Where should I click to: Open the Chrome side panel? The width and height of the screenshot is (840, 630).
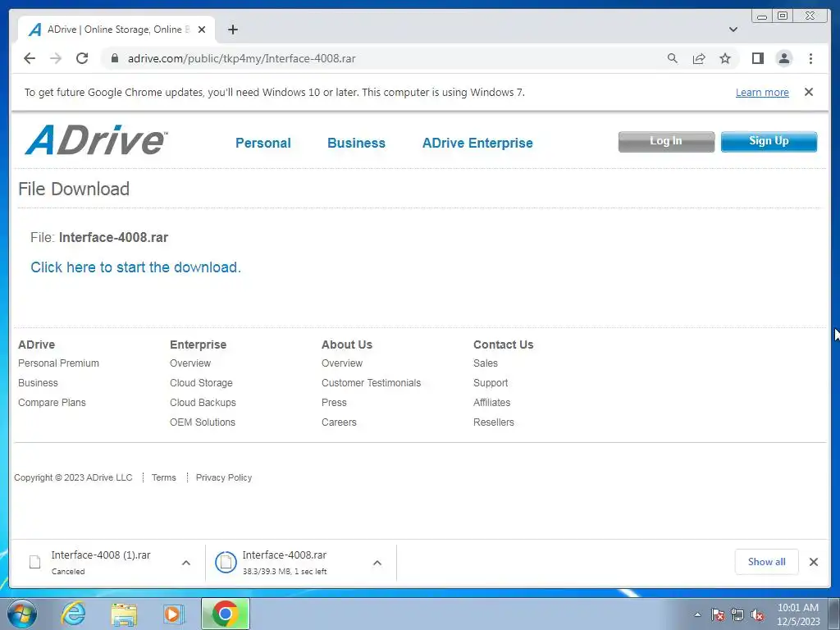click(757, 58)
